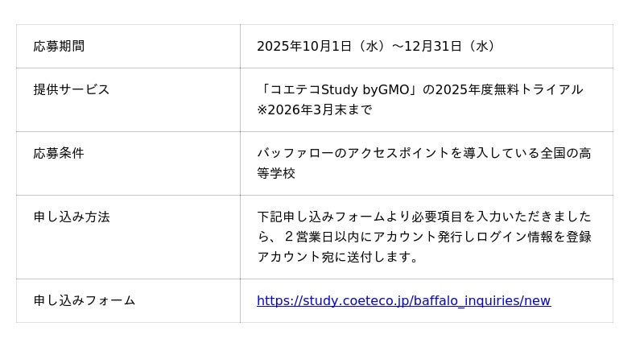
Task: Click the wrapped text 等学校
Action: 276,174
